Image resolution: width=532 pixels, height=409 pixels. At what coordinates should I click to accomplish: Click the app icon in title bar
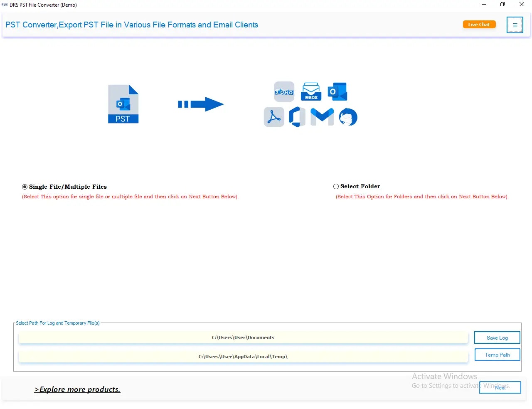point(5,5)
